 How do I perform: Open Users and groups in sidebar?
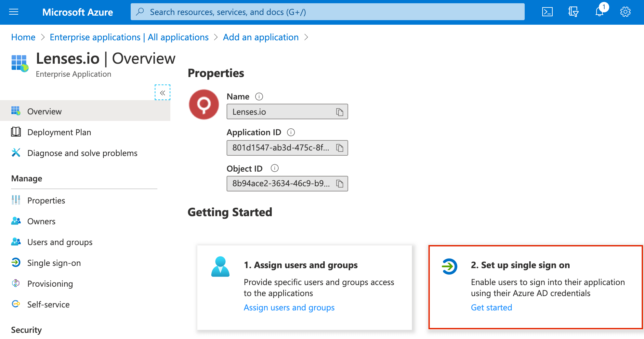click(60, 242)
